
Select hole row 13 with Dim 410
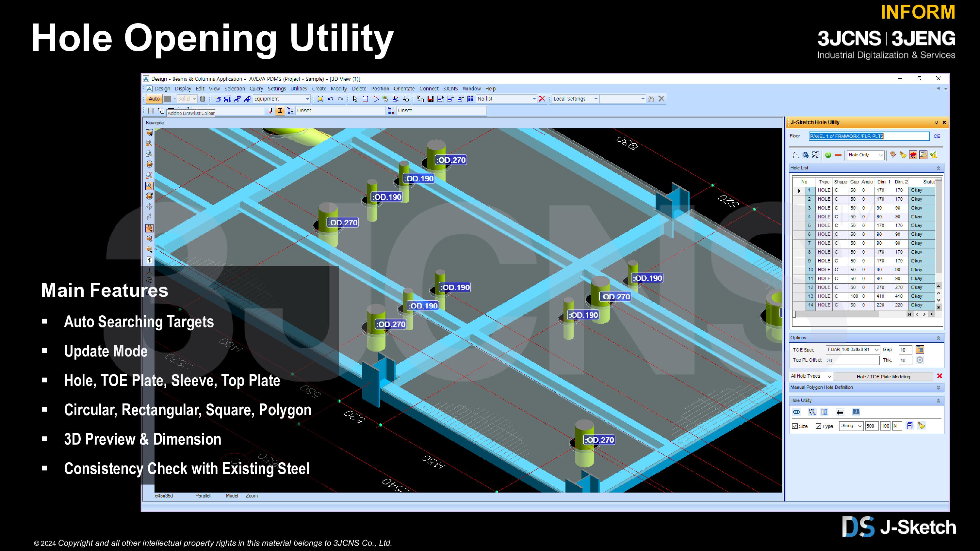864,296
